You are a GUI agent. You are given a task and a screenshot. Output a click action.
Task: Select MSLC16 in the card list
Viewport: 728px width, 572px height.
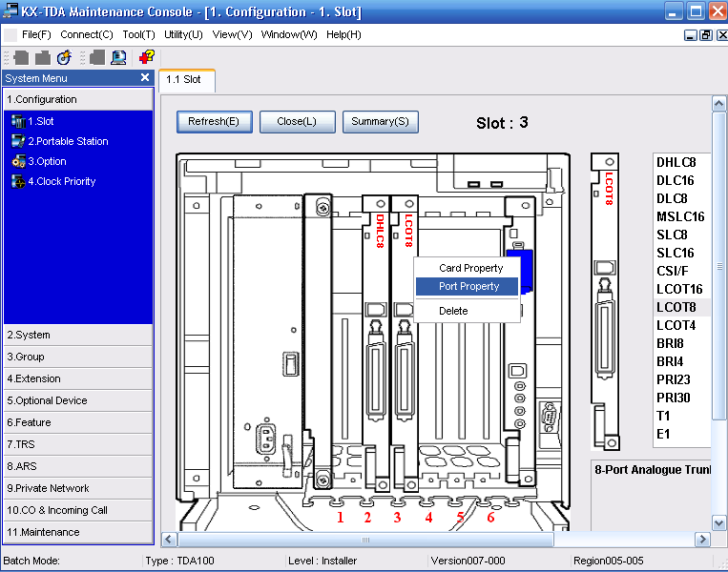pyautogui.click(x=680, y=216)
